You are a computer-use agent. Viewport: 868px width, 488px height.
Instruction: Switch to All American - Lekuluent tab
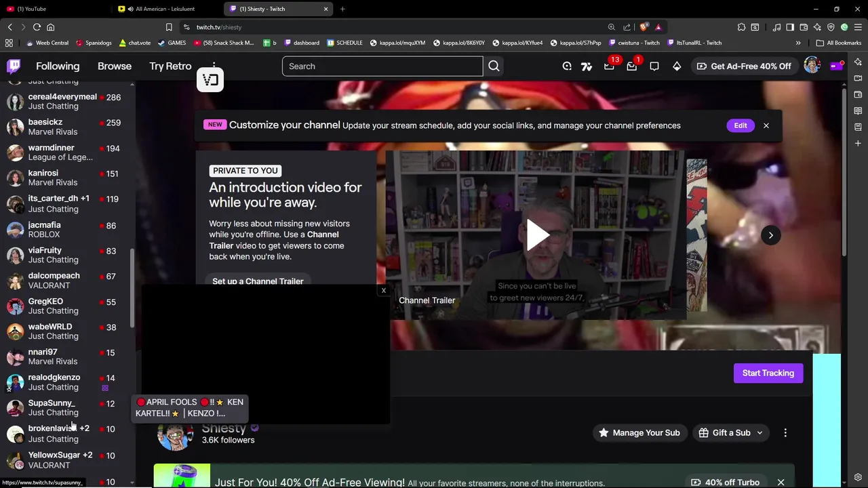click(167, 9)
